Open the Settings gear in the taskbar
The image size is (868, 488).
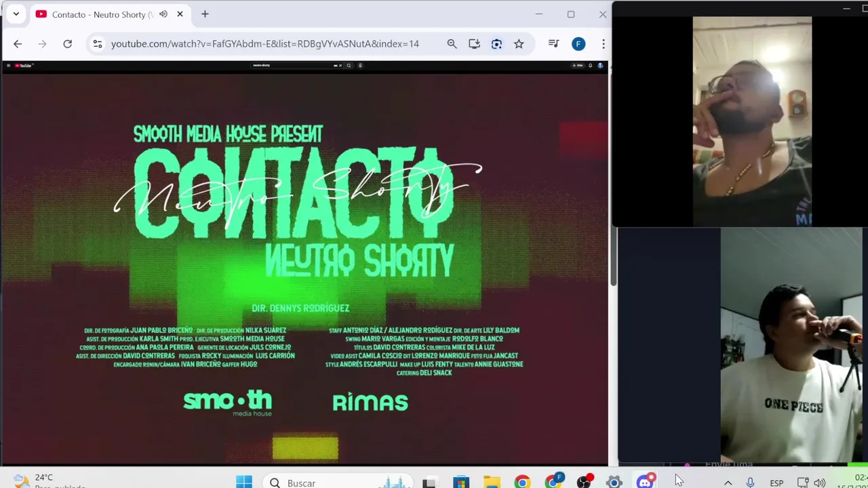coord(614,483)
